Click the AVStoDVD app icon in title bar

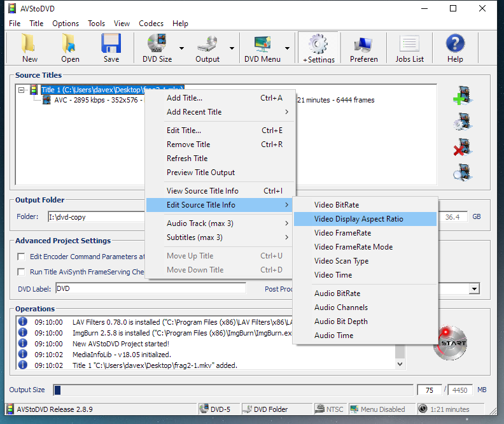pos(12,8)
